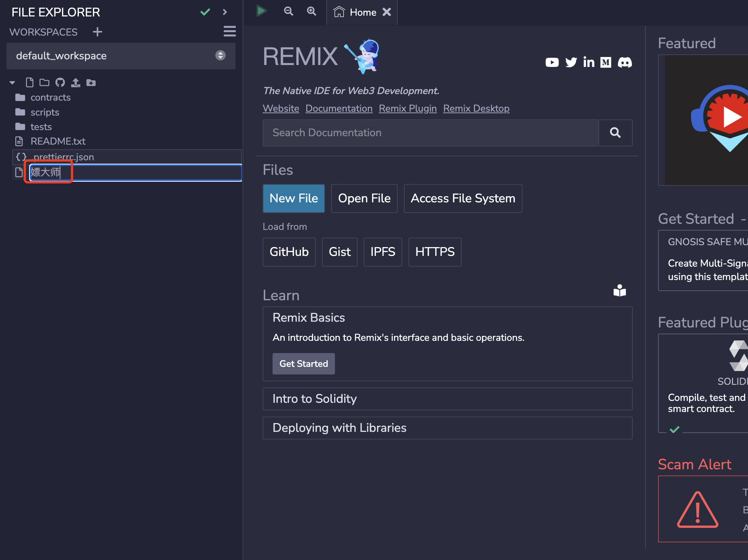Open Remix Discord icon link
Viewport: 748px width, 560px height.
pyautogui.click(x=625, y=62)
